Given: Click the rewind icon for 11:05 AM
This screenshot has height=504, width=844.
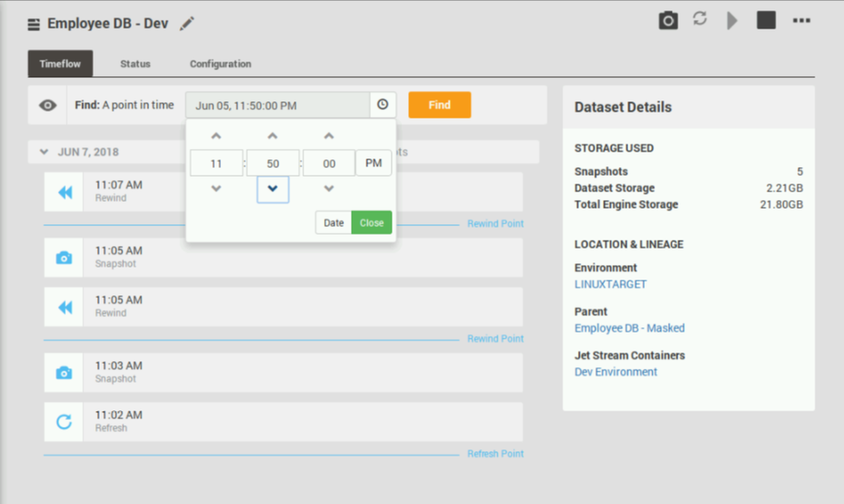Looking at the screenshot, I should pos(64,307).
